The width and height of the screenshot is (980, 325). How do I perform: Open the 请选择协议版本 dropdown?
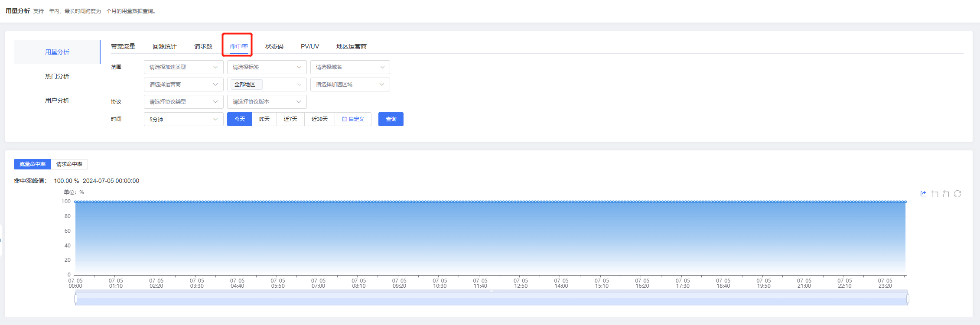(x=267, y=102)
